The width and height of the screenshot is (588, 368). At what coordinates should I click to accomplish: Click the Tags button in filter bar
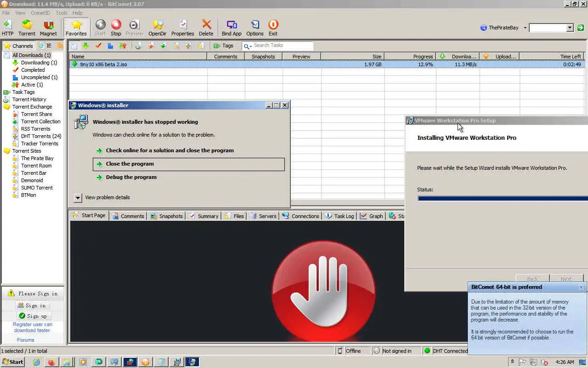click(x=223, y=46)
